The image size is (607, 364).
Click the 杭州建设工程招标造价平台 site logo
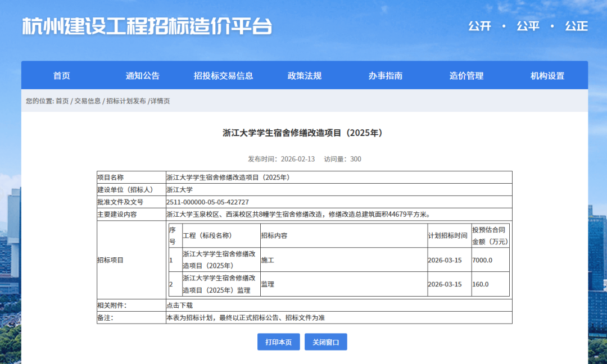click(148, 25)
